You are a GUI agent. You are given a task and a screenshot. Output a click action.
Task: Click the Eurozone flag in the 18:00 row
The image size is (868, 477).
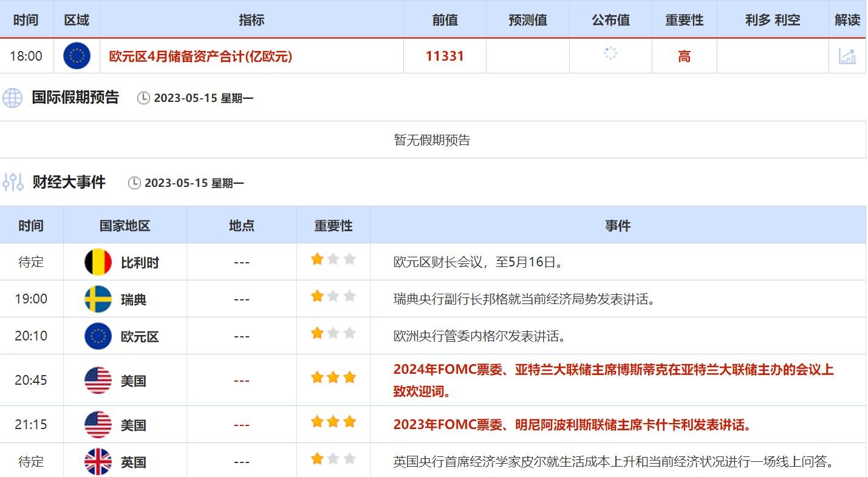pos(77,56)
